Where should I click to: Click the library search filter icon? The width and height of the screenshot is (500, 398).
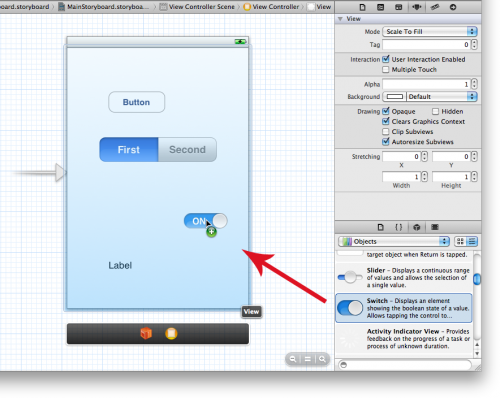click(x=344, y=365)
